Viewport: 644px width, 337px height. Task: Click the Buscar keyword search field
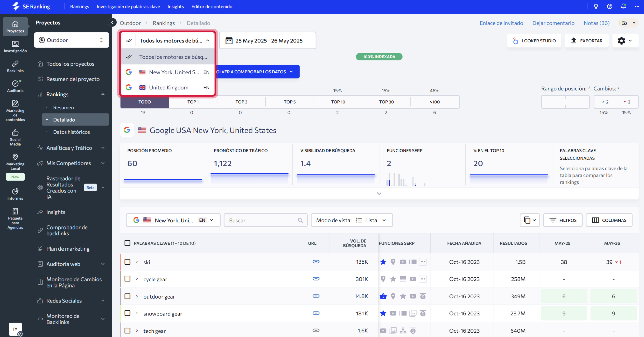[x=266, y=220]
